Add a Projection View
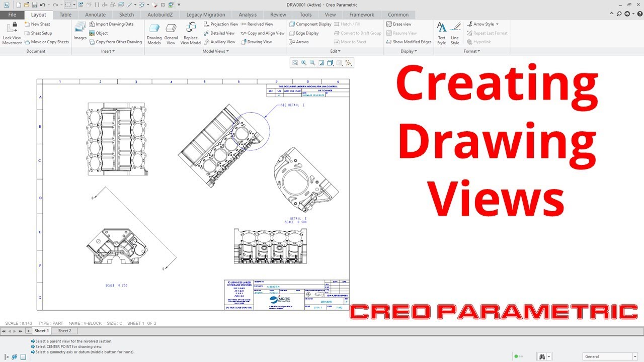This screenshot has width=644, height=362. click(221, 24)
